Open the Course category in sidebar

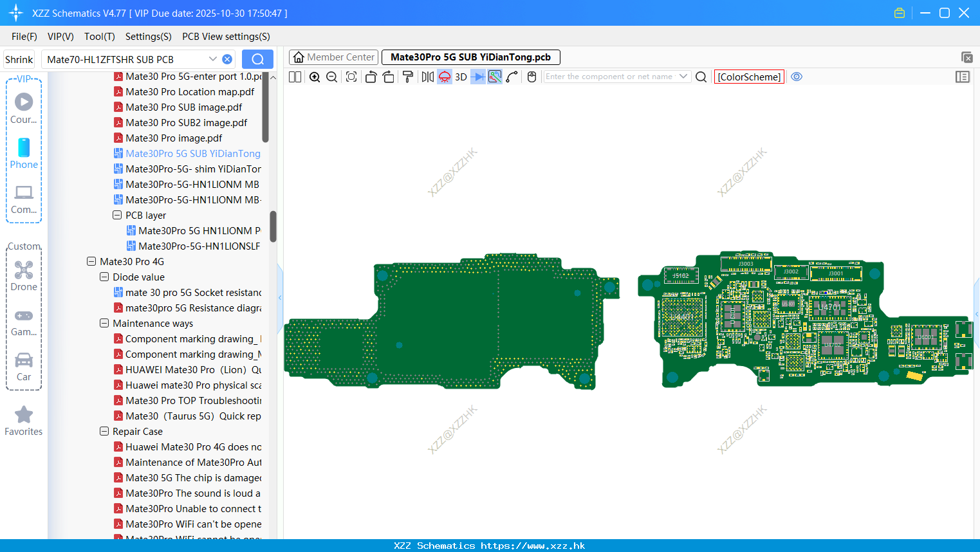click(x=24, y=108)
